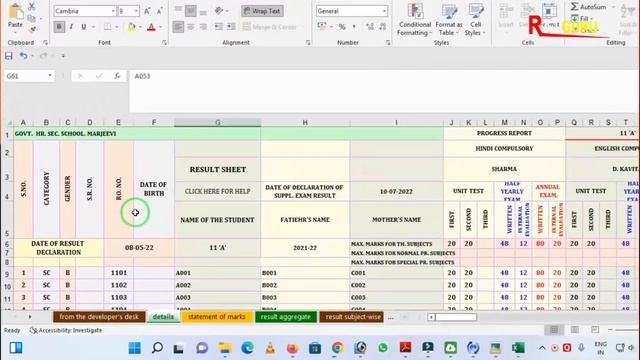Click the Insert Function fx icon
This screenshot has height=360, width=640.
tap(117, 76)
